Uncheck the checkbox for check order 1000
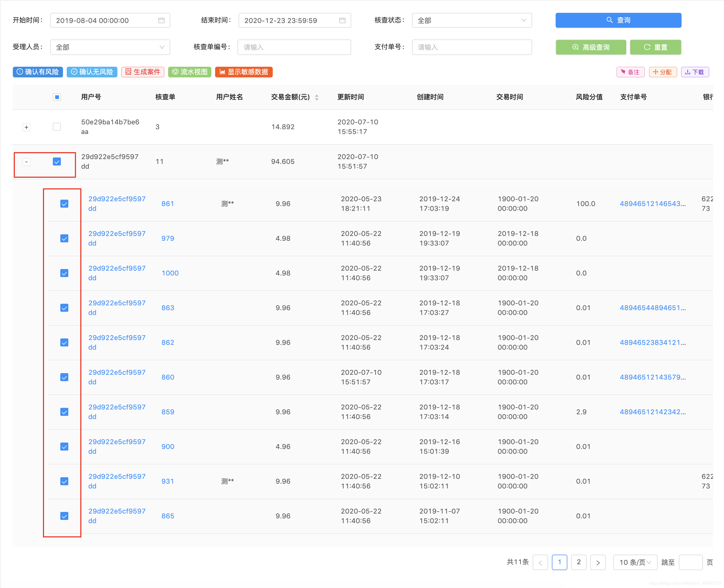Screen dimensions: 724x588 tap(64, 273)
